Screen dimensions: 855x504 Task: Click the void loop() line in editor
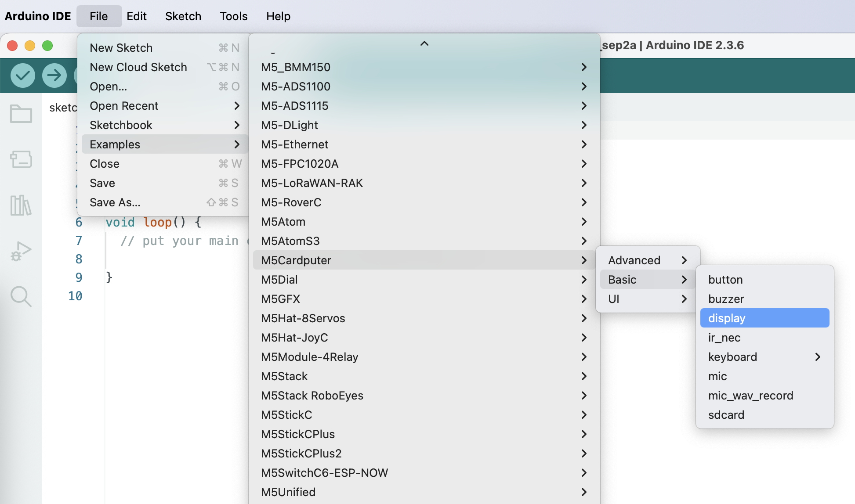coord(153,223)
